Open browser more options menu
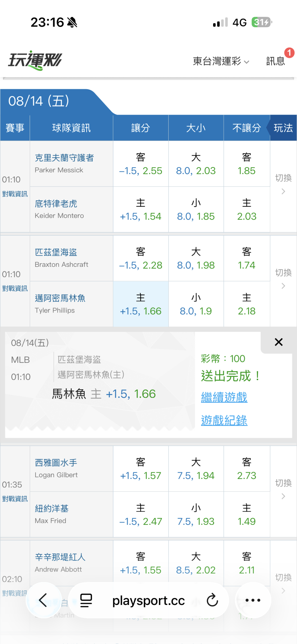 tap(253, 600)
